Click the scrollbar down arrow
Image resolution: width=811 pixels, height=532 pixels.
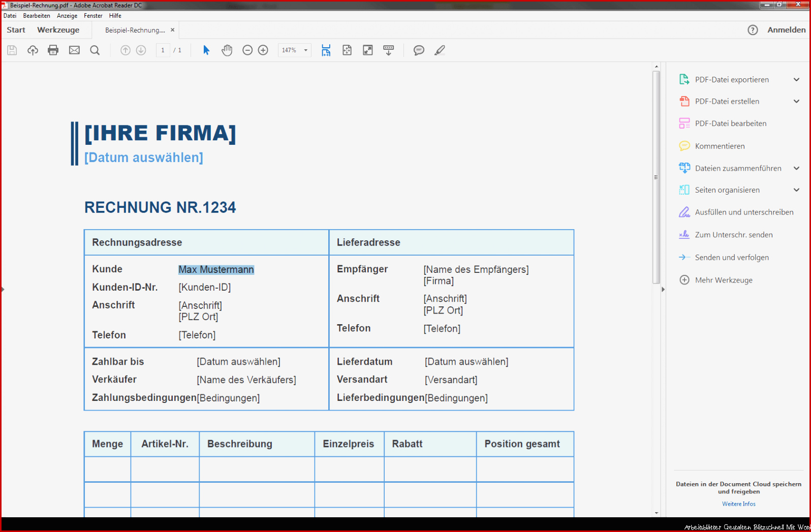(x=656, y=513)
